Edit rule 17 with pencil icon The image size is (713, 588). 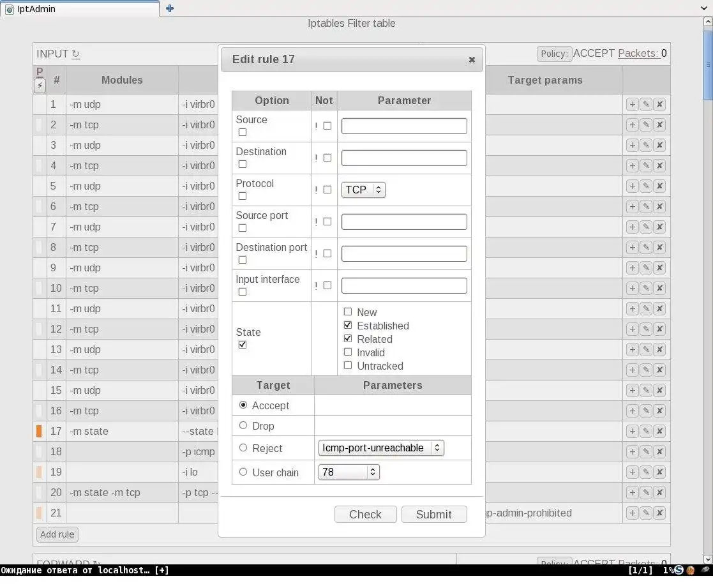tap(646, 431)
